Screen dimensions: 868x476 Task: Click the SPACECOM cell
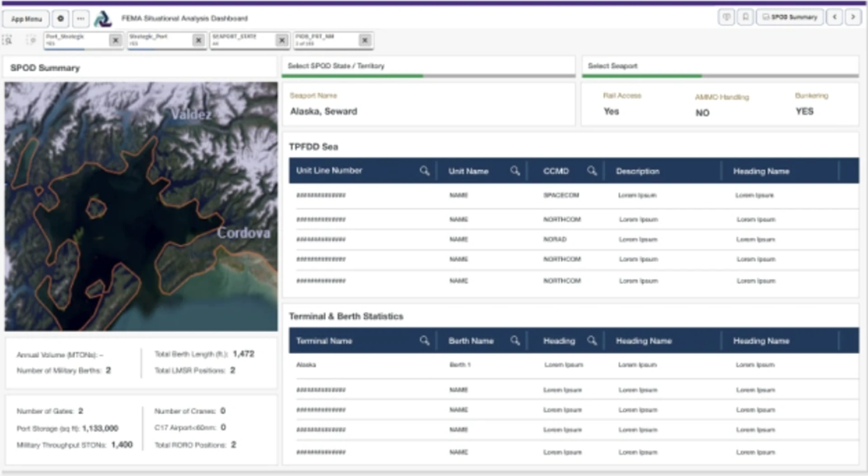click(561, 195)
